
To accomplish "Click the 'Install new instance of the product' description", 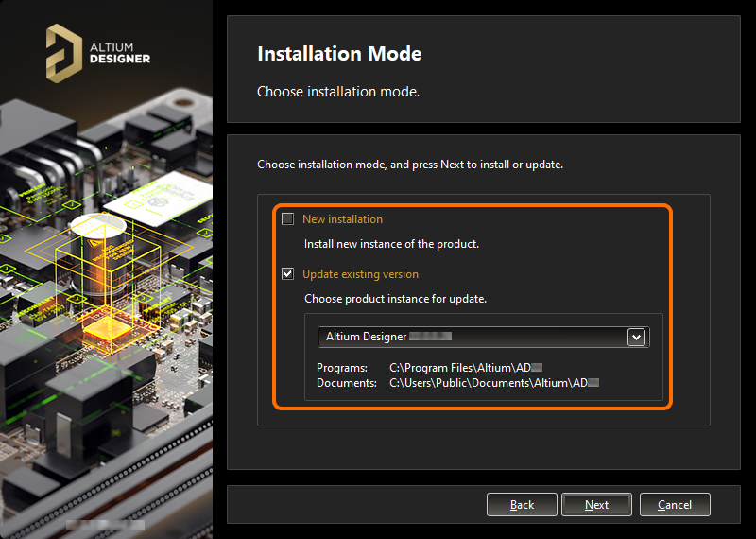I will click(391, 244).
